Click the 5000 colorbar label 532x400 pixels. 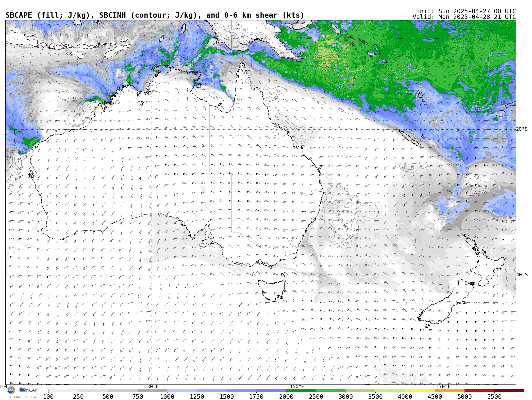(x=465, y=397)
